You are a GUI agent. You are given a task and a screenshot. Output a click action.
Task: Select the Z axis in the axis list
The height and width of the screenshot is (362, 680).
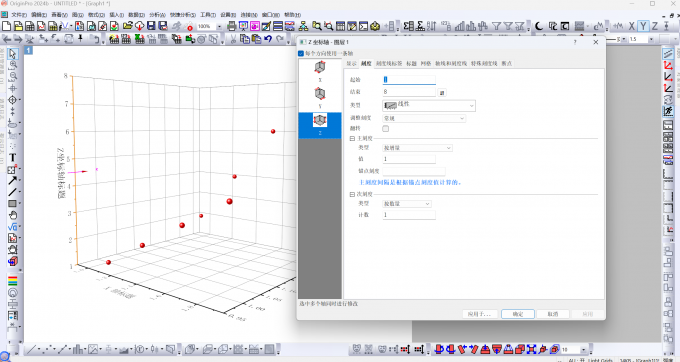(320, 125)
